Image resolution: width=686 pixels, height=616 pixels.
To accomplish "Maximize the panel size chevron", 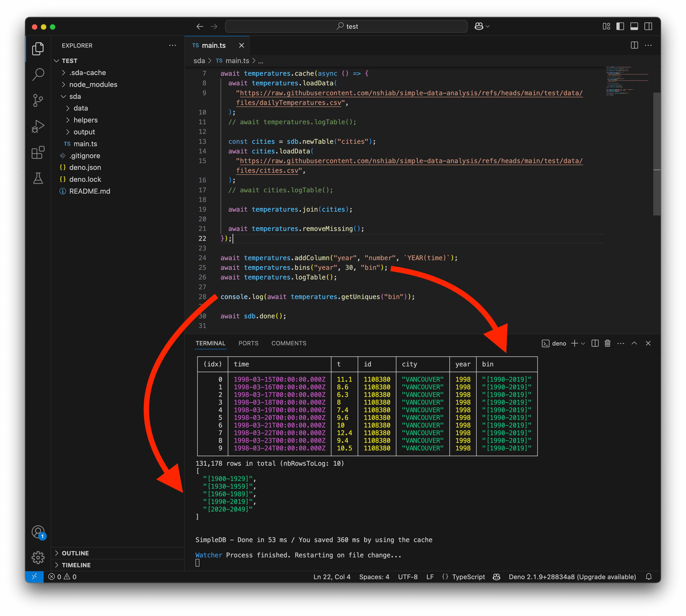I will click(634, 343).
